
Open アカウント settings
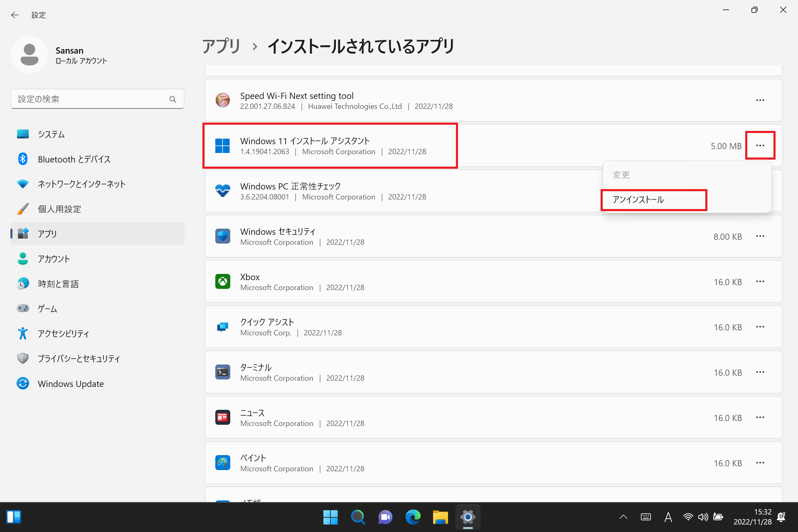(x=97, y=259)
